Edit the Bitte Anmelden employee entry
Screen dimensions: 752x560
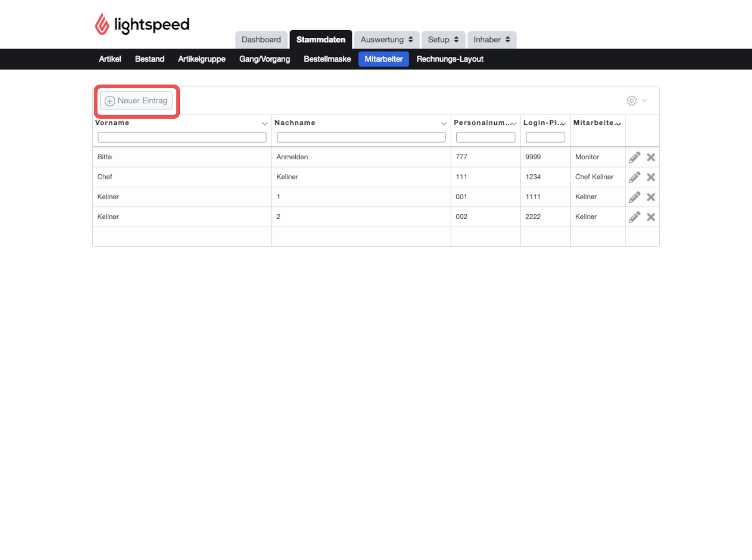pyautogui.click(x=634, y=157)
